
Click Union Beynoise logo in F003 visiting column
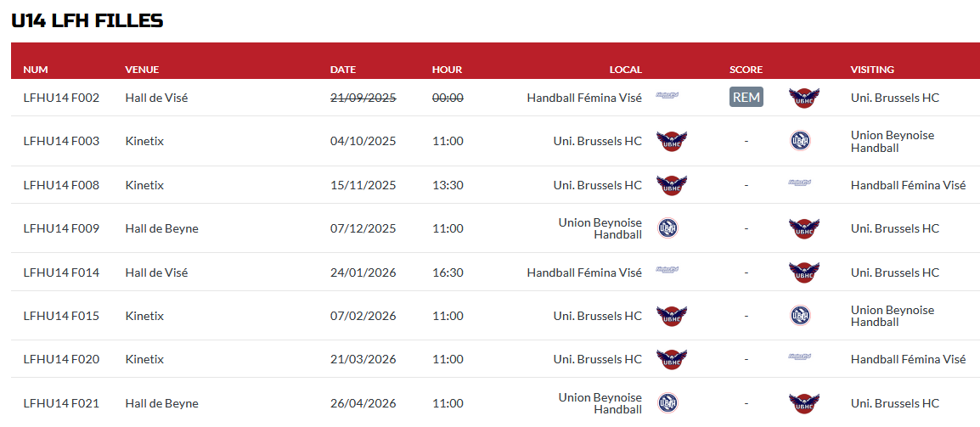pyautogui.click(x=800, y=141)
